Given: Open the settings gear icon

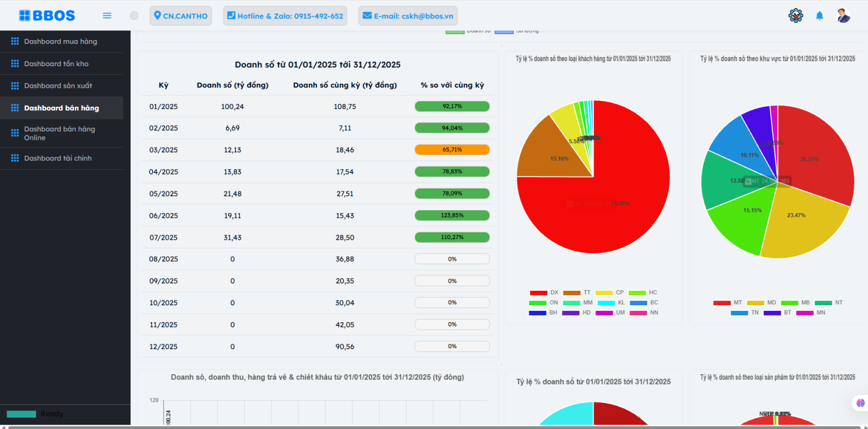Looking at the screenshot, I should (796, 16).
